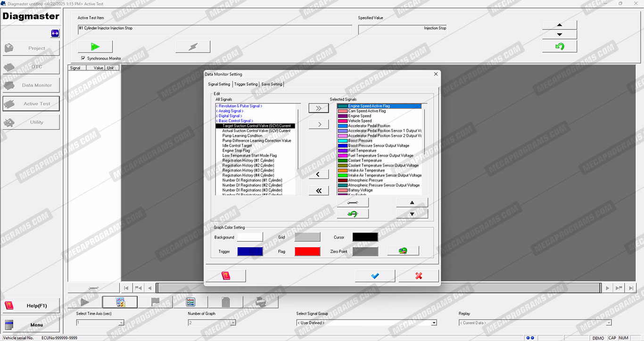Cancel dialog with the red X button

pos(418,276)
